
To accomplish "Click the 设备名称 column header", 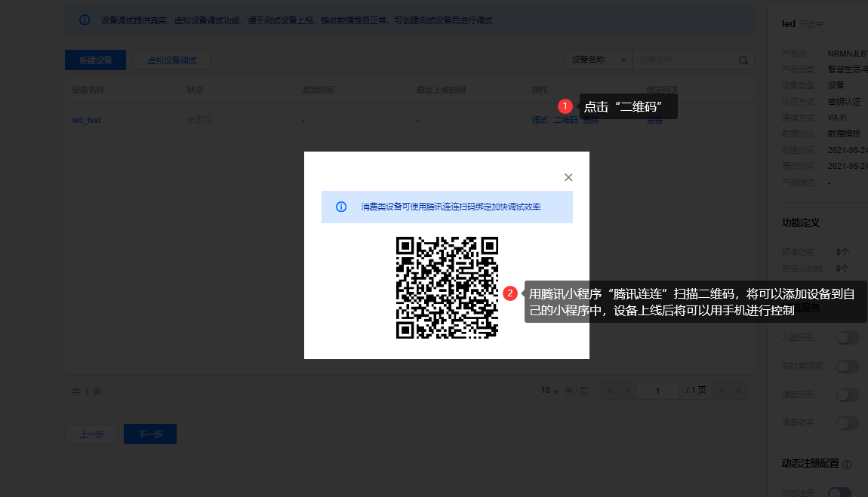I will pyautogui.click(x=88, y=90).
